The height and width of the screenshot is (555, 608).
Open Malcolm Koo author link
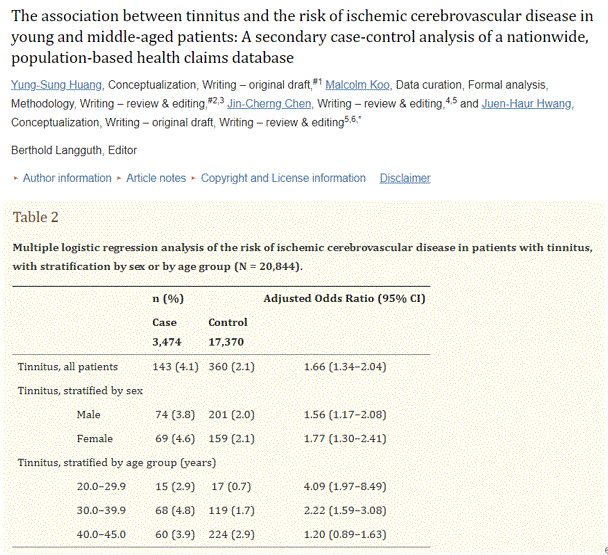(x=357, y=85)
